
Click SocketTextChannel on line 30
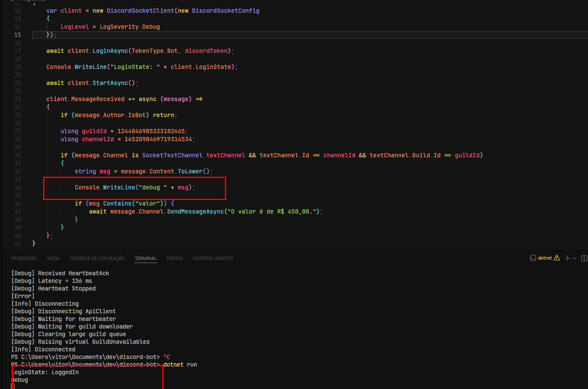172,155
